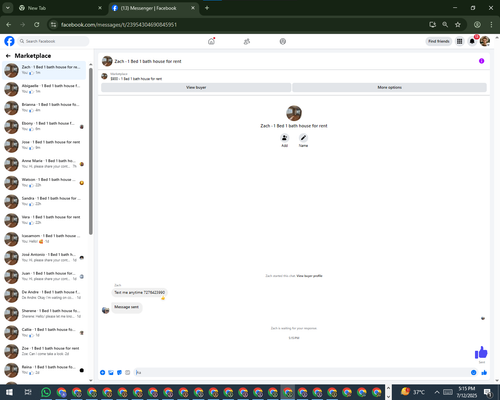
Task: Expand the Chrome tab search dropdown
Action: coord(8,8)
